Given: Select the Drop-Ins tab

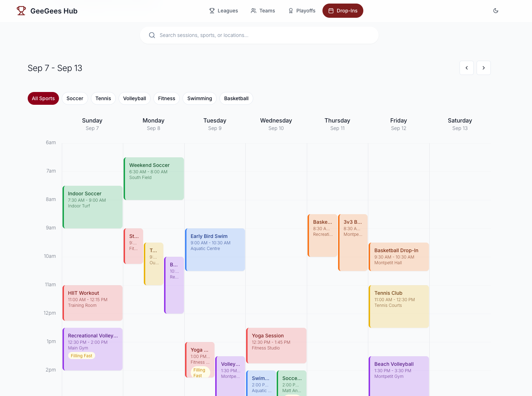Looking at the screenshot, I should point(343,11).
